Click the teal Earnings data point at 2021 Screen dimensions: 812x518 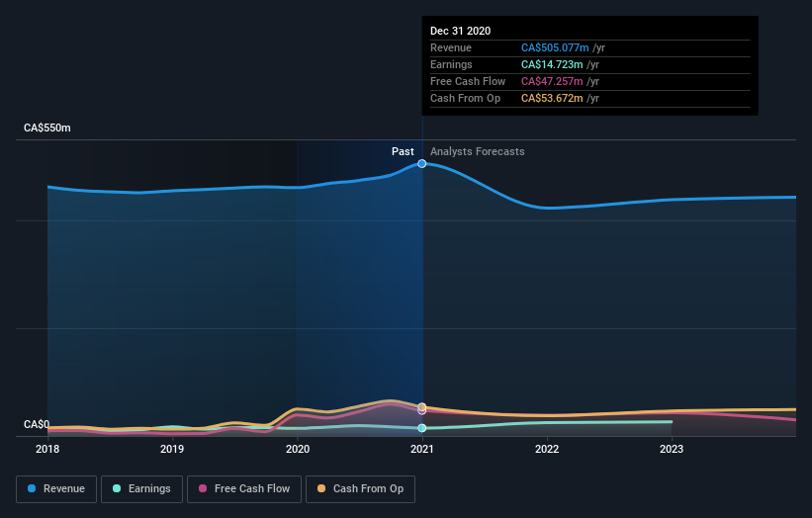(x=422, y=428)
